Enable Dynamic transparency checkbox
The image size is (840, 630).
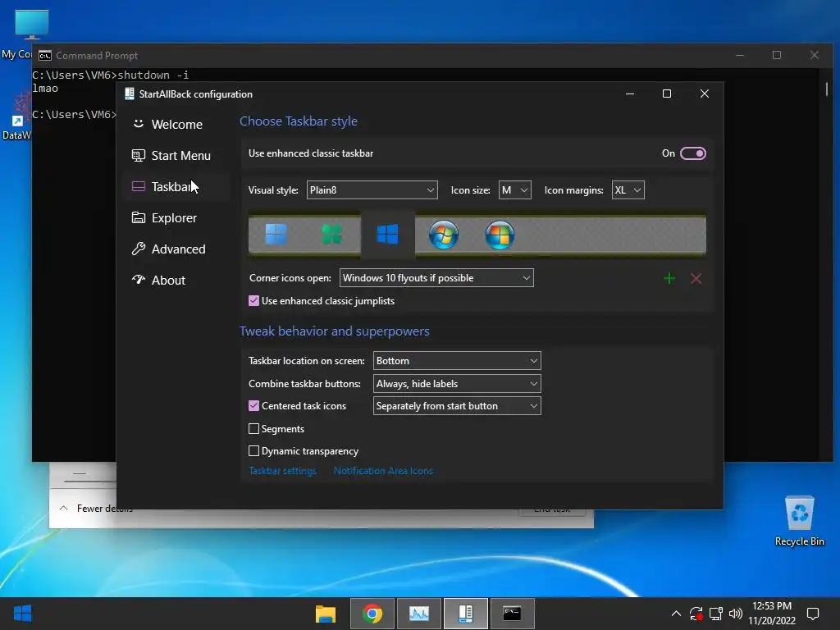click(254, 451)
